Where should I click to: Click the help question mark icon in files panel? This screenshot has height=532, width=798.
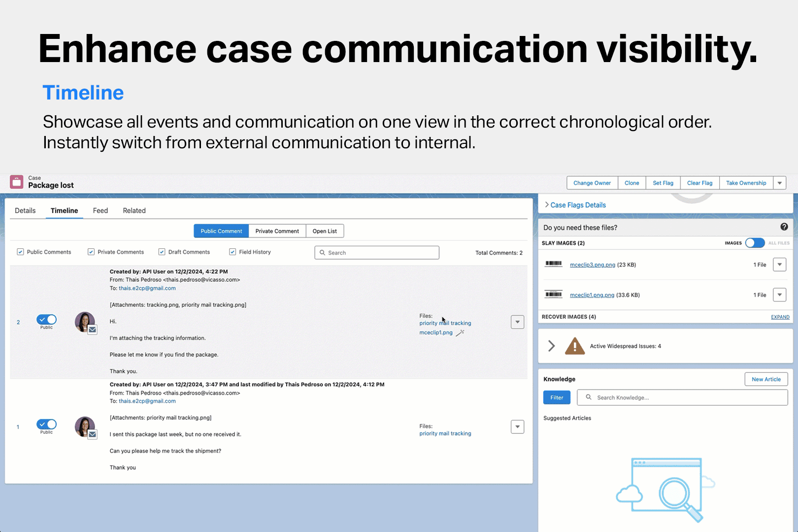(x=784, y=227)
